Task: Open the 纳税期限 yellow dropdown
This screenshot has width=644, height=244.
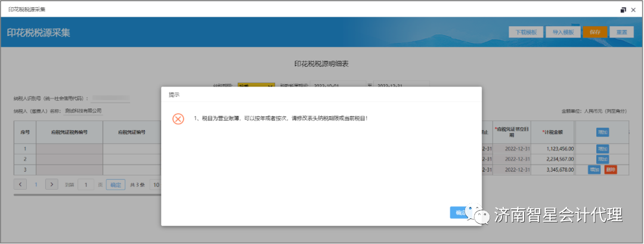Action: (x=256, y=86)
